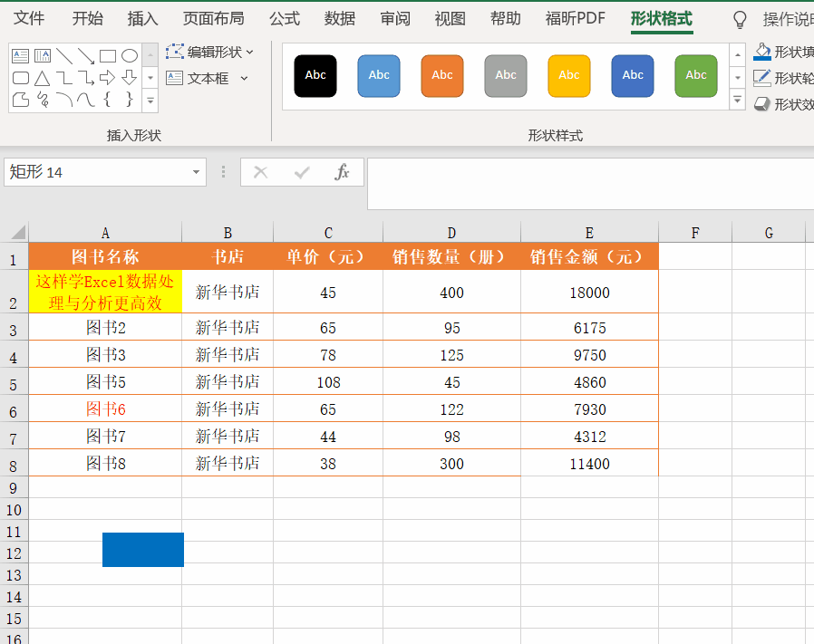Click the Edit Shape (编辑形状) icon

tap(175, 52)
